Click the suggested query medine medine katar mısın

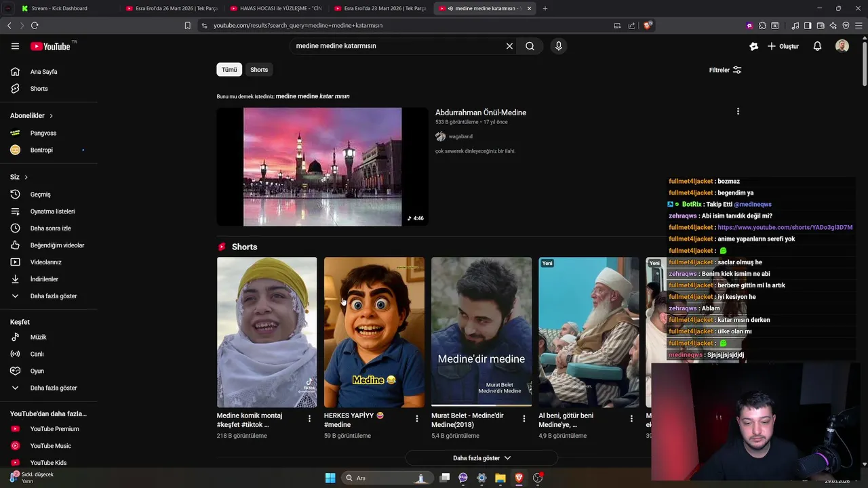click(313, 96)
